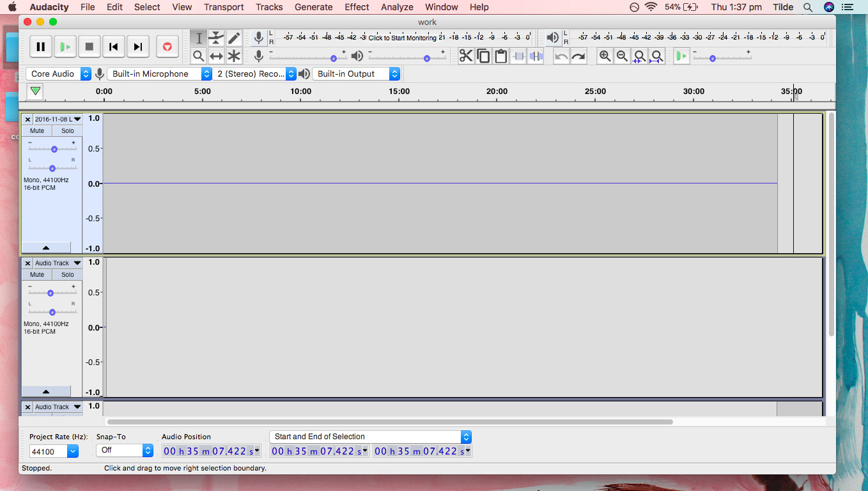Click the red Record button
868x491 pixels.
tap(167, 47)
